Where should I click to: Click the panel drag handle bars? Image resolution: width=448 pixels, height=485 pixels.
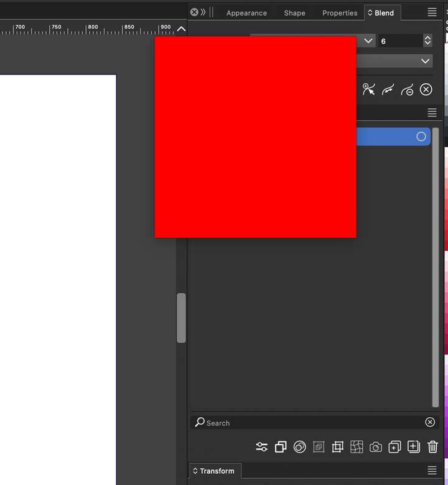pyautogui.click(x=212, y=12)
